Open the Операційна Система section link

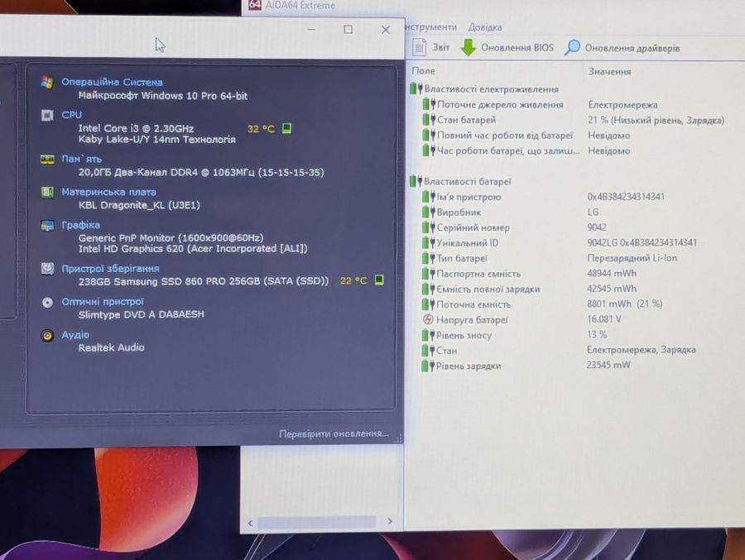coord(112,82)
